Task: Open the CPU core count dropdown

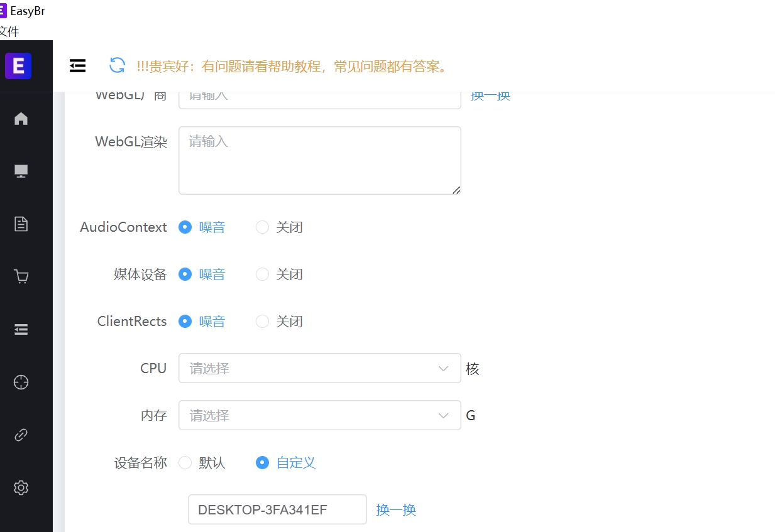Action: (319, 368)
